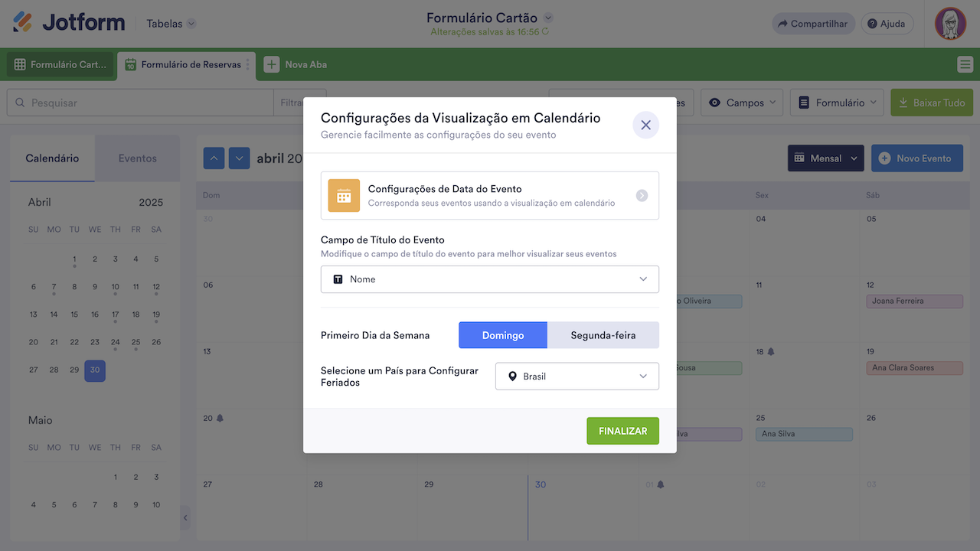Click the orange calendar event date icon

tap(344, 196)
